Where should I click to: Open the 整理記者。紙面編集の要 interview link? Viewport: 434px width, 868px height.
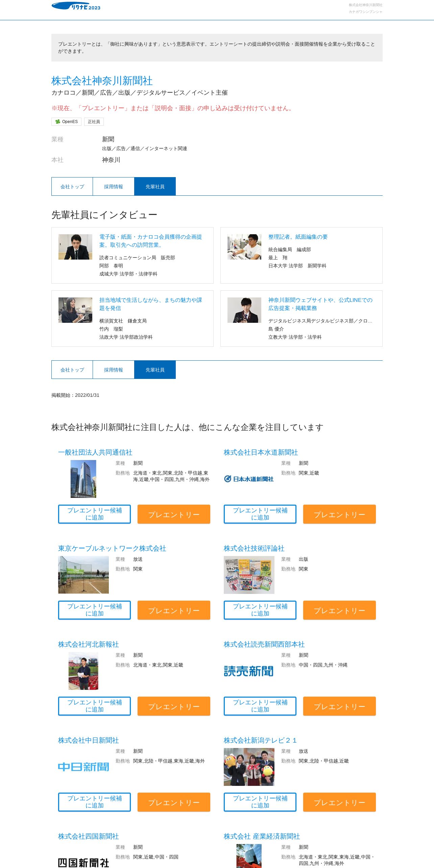coord(298,237)
